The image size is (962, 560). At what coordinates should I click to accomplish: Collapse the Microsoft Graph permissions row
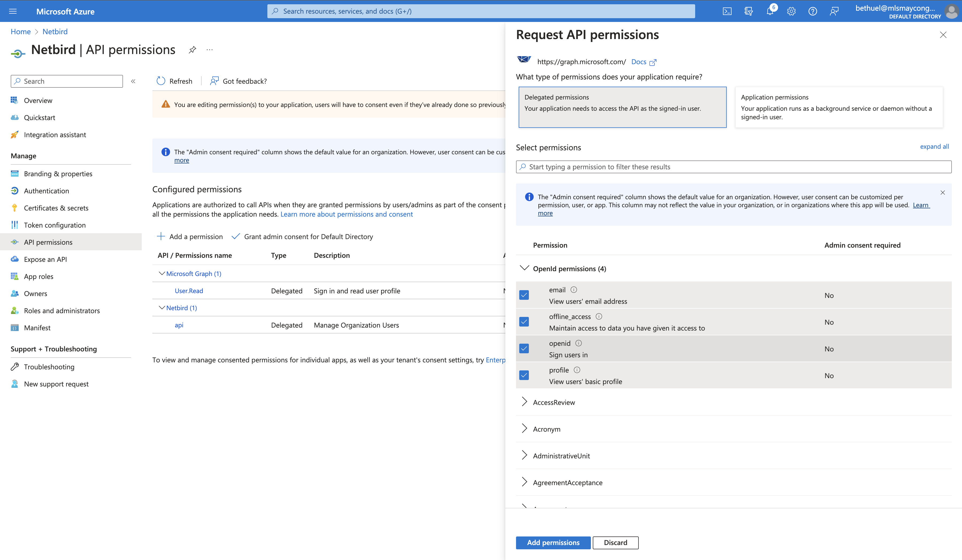(x=162, y=273)
